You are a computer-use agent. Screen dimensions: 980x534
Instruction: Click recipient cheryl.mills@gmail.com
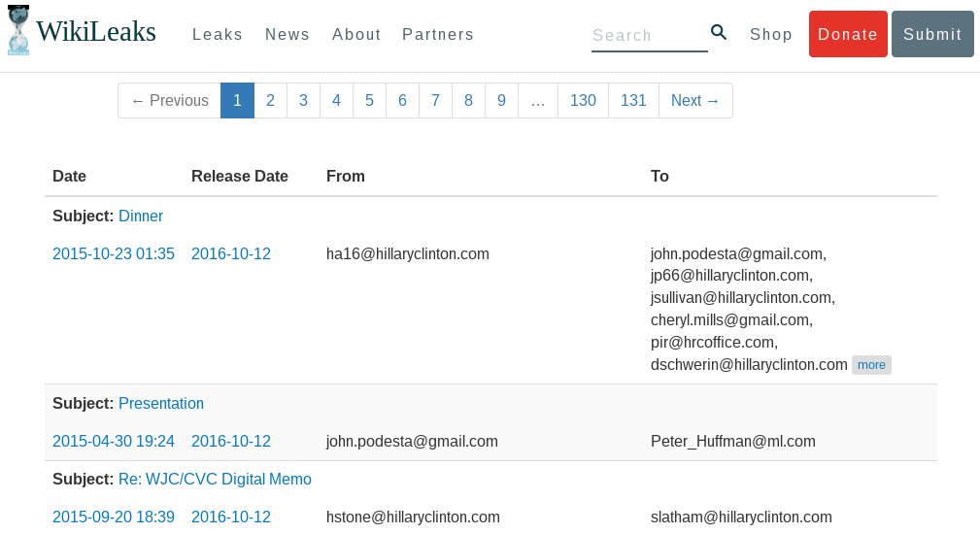pos(731,320)
